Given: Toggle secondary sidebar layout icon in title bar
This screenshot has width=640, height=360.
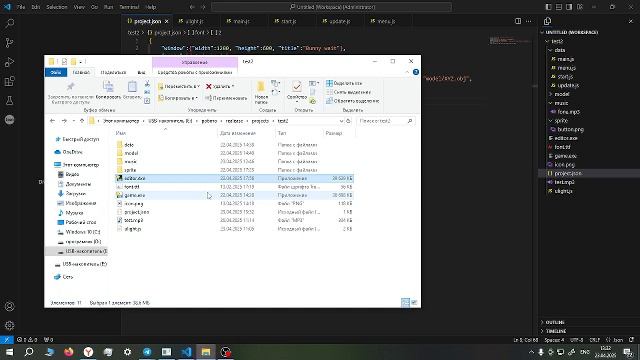Looking at the screenshot, I should point(569,7).
